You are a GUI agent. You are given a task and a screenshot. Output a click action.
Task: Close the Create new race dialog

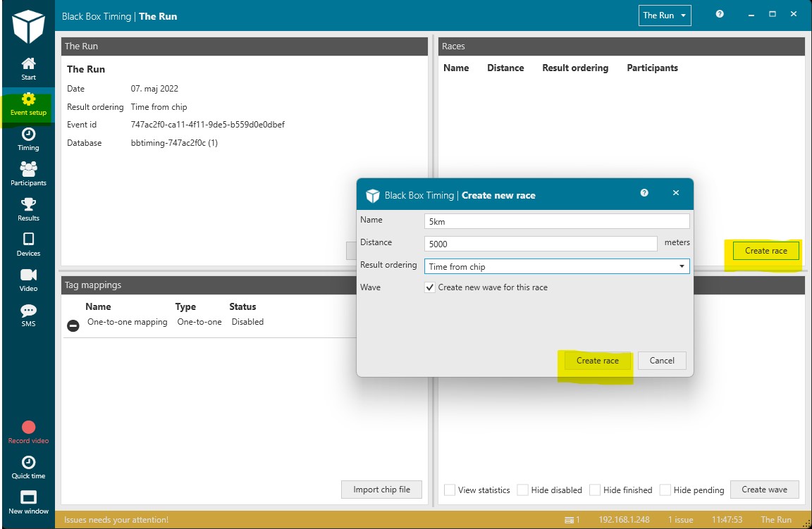pyautogui.click(x=676, y=192)
